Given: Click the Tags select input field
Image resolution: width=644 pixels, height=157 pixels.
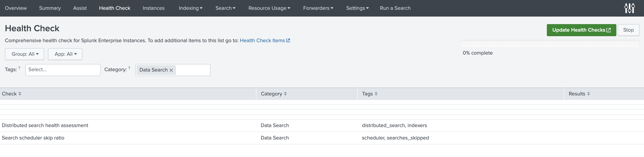Looking at the screenshot, I should (63, 70).
